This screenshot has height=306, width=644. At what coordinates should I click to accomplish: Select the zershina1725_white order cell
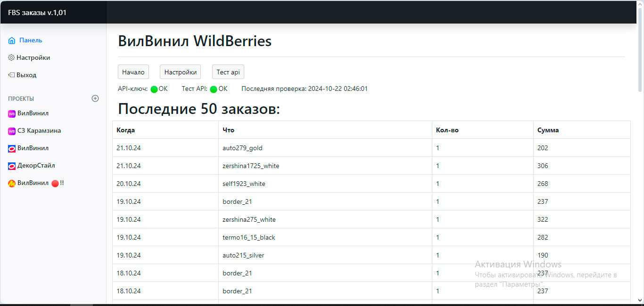point(254,166)
